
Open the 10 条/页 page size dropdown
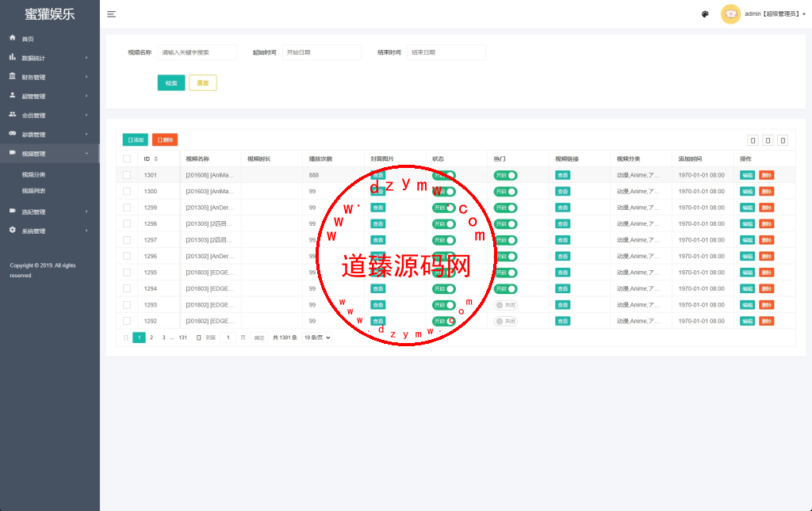[x=317, y=337]
